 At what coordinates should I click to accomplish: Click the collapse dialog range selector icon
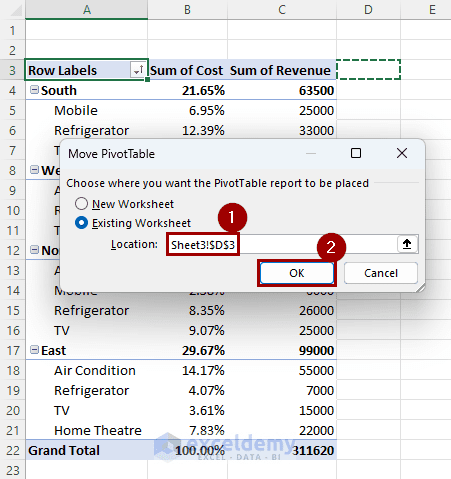click(407, 244)
